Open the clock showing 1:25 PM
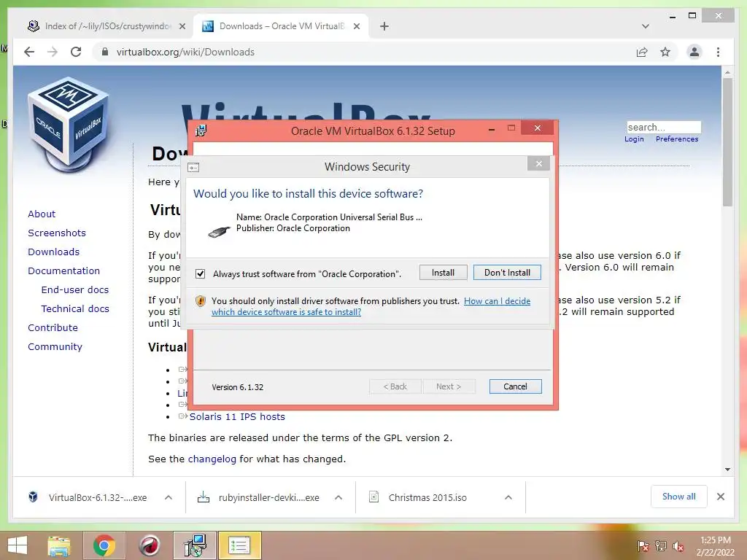 (715, 546)
